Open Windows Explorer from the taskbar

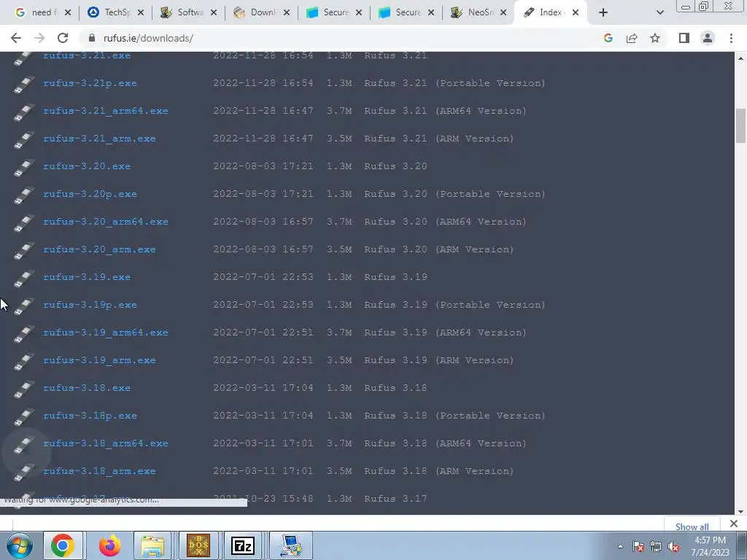coord(152,545)
